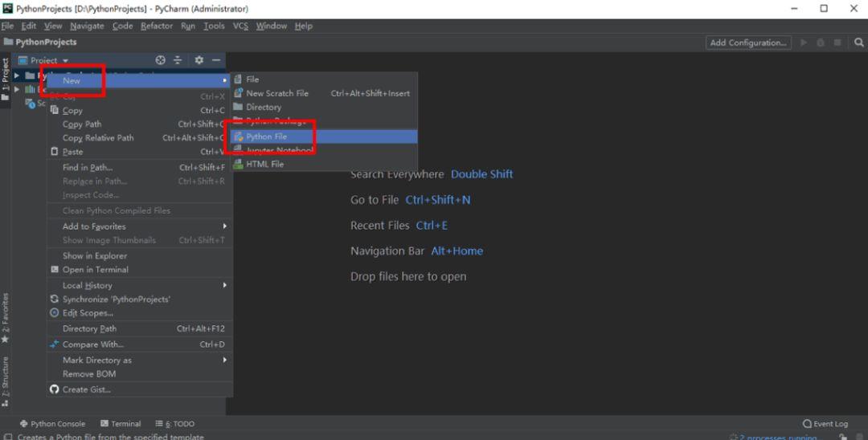Click the GitHub icon beside Create Gist

coord(55,389)
